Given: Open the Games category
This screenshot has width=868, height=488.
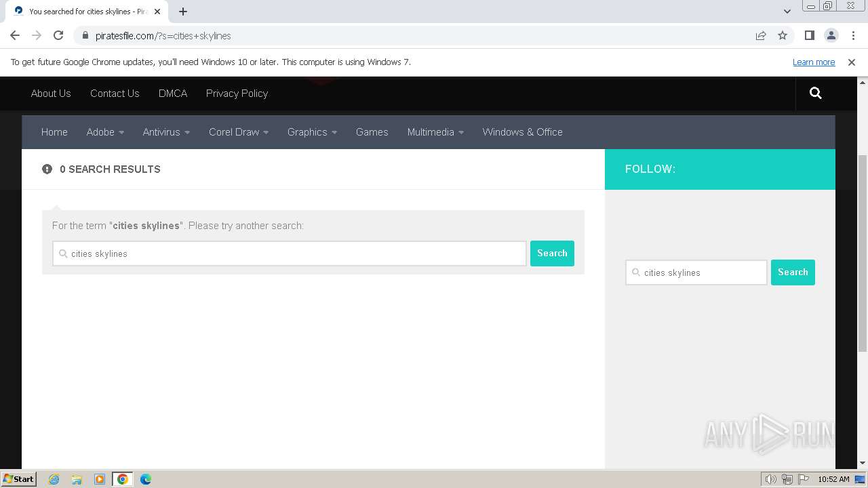Looking at the screenshot, I should click(x=372, y=132).
